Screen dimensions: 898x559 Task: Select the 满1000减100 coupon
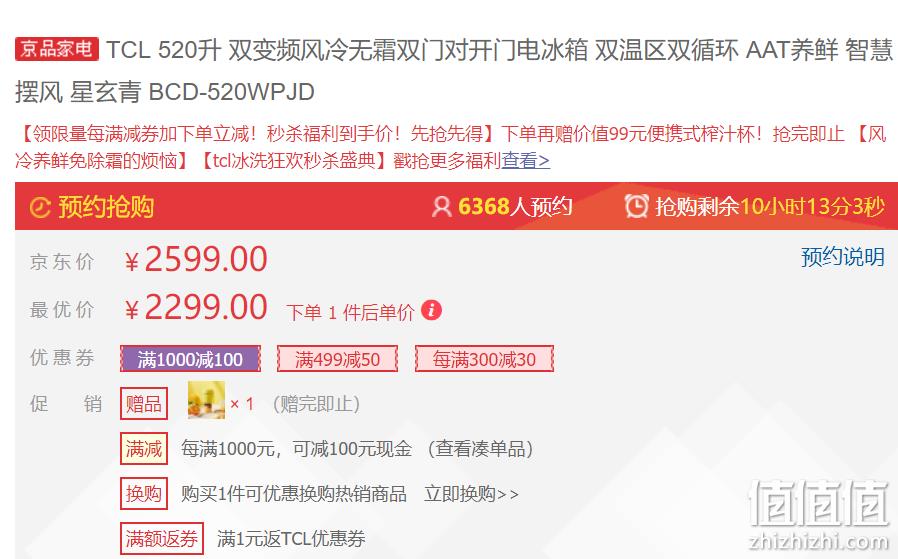click(x=190, y=359)
